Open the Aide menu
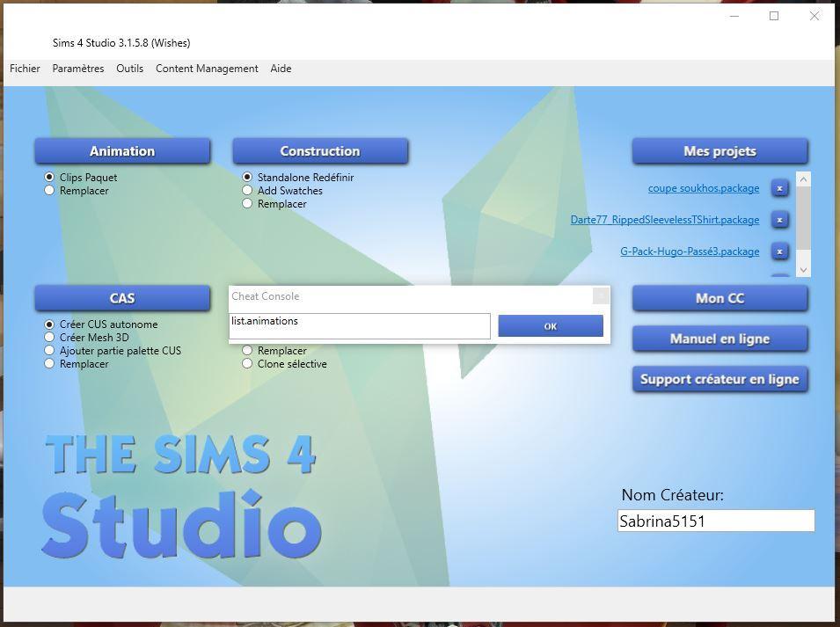The image size is (840, 627). [281, 69]
